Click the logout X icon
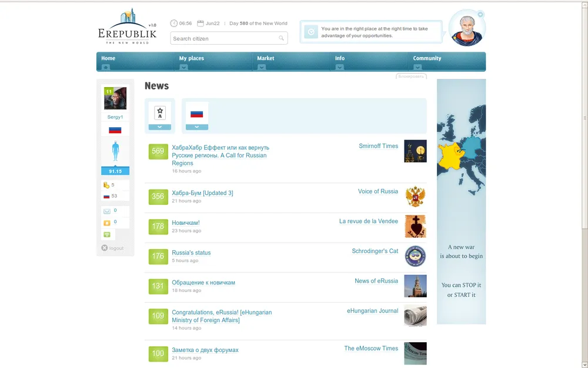This screenshot has width=588, height=368. click(104, 248)
